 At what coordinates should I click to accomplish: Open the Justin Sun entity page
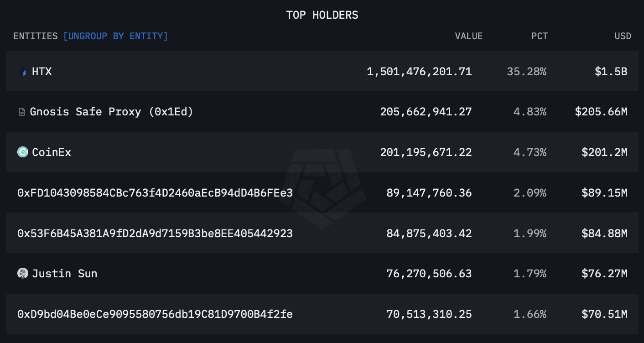pyautogui.click(x=64, y=274)
